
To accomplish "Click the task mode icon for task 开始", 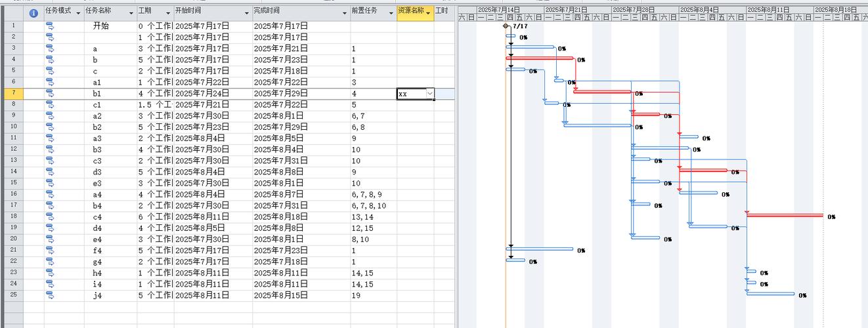I will 50,26.
